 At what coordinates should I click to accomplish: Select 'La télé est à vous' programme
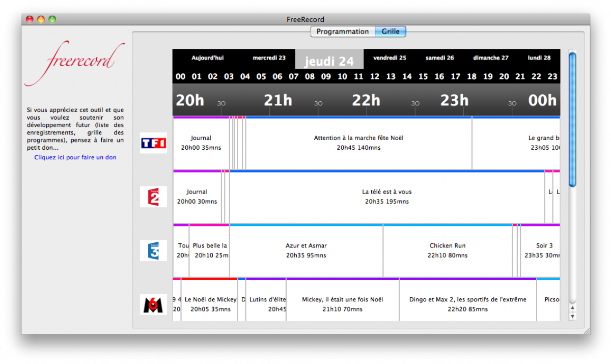(x=387, y=197)
